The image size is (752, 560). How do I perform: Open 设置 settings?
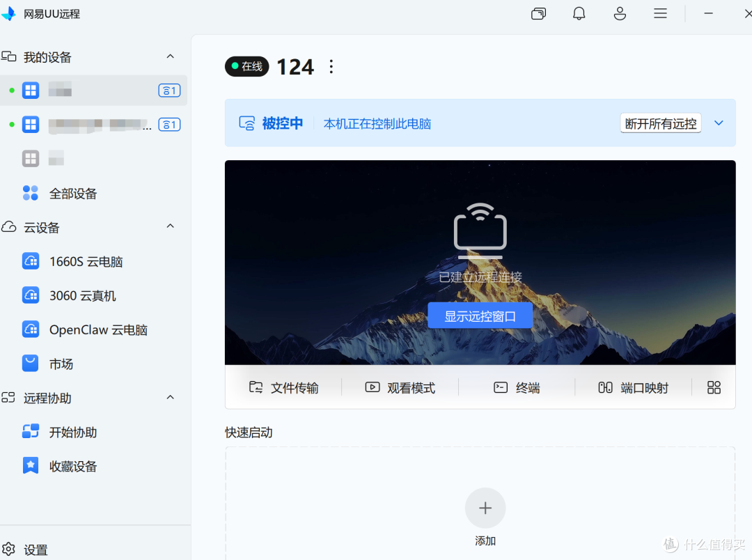pyautogui.click(x=36, y=550)
